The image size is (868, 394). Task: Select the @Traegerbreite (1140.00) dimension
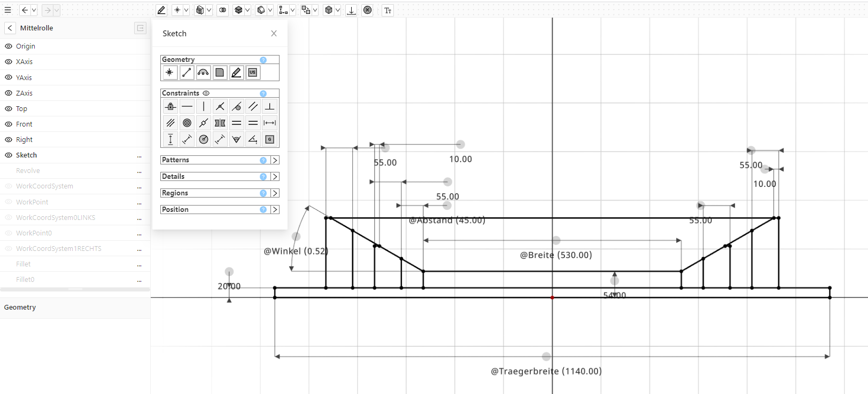click(546, 371)
